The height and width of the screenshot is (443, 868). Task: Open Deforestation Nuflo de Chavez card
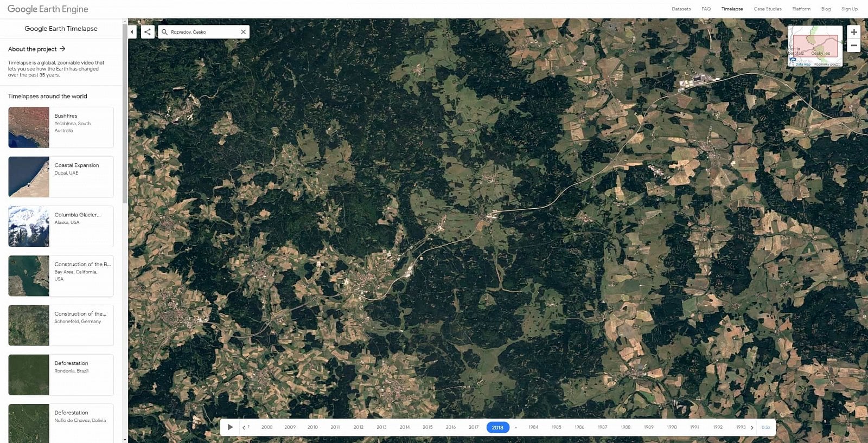tap(61, 423)
